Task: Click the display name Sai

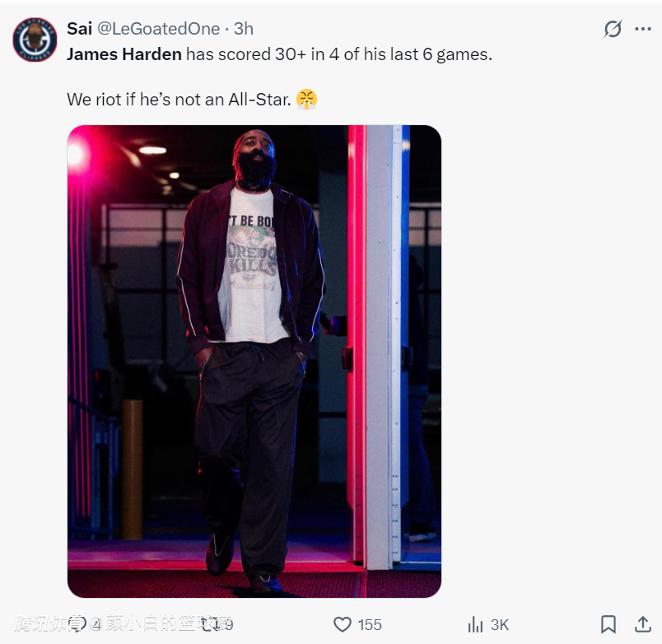Action: [79, 29]
